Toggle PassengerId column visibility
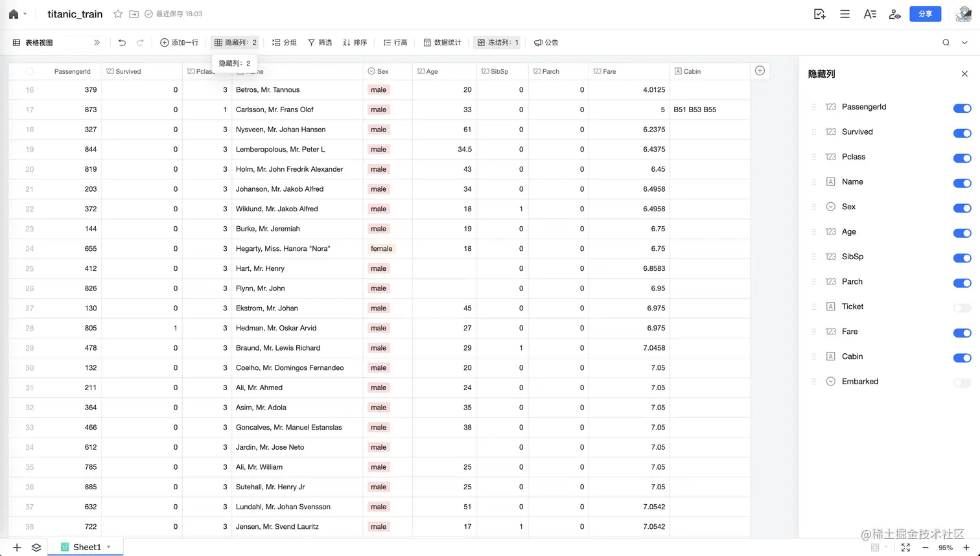Image resolution: width=980 pixels, height=556 pixels. (x=962, y=108)
